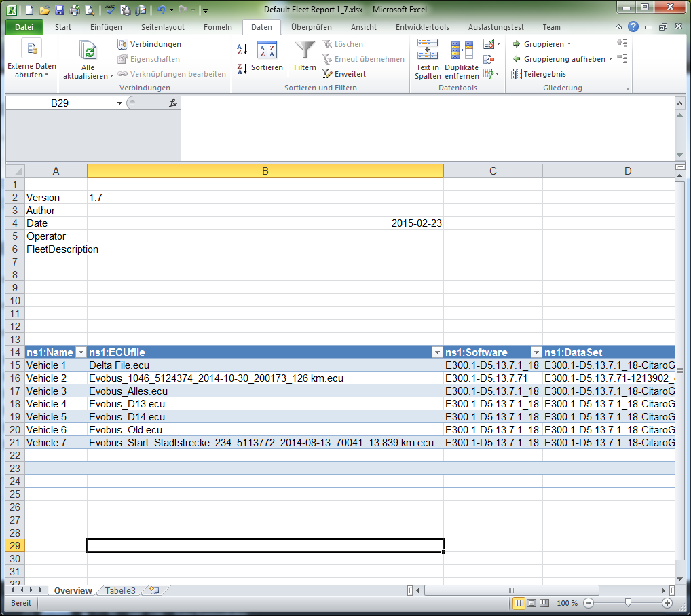Sort descending with the Z-A icon
Image resolution: width=691 pixels, height=616 pixels.
click(x=242, y=69)
